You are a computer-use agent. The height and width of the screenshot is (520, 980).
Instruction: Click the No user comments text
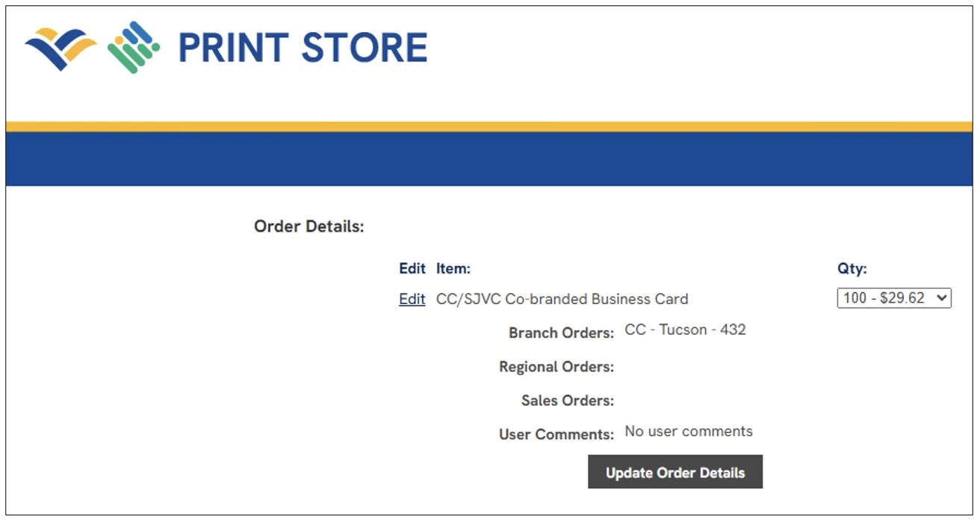688,431
